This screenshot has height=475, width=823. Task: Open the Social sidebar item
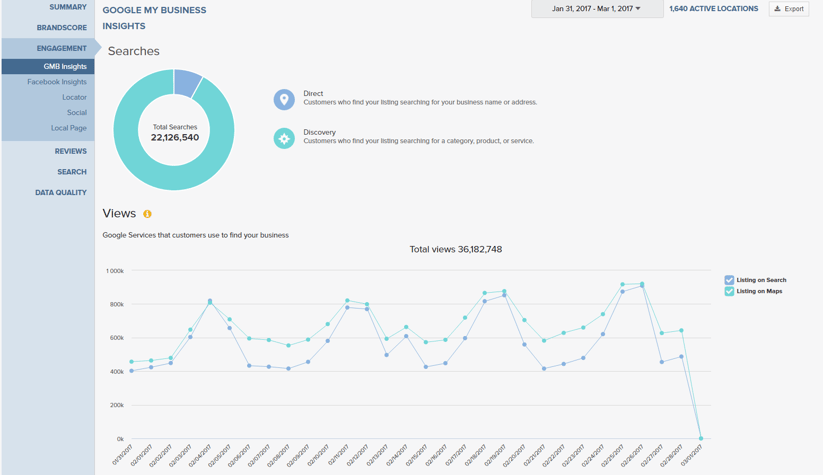pyautogui.click(x=77, y=112)
